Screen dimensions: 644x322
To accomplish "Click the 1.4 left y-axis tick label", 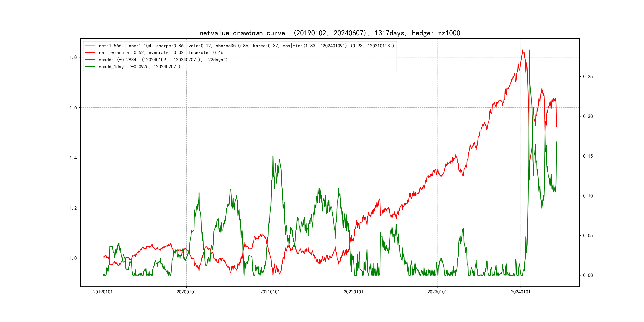I will click(73, 158).
